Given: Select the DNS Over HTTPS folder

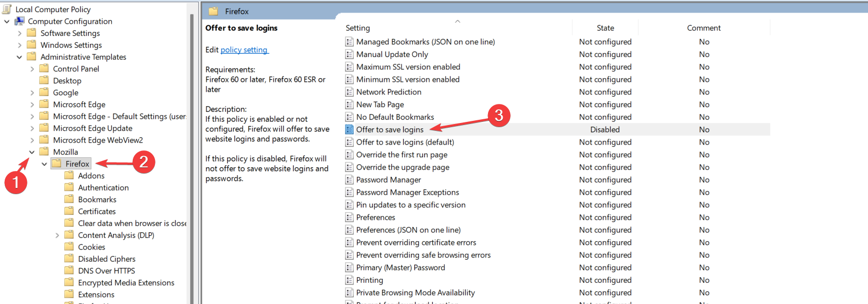Looking at the screenshot, I should 106,271.
